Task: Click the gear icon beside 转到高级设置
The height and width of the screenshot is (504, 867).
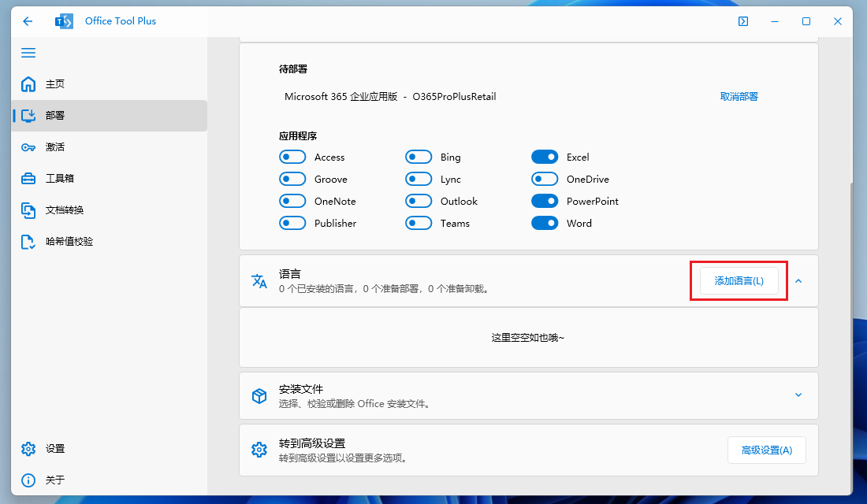Action: click(x=259, y=450)
